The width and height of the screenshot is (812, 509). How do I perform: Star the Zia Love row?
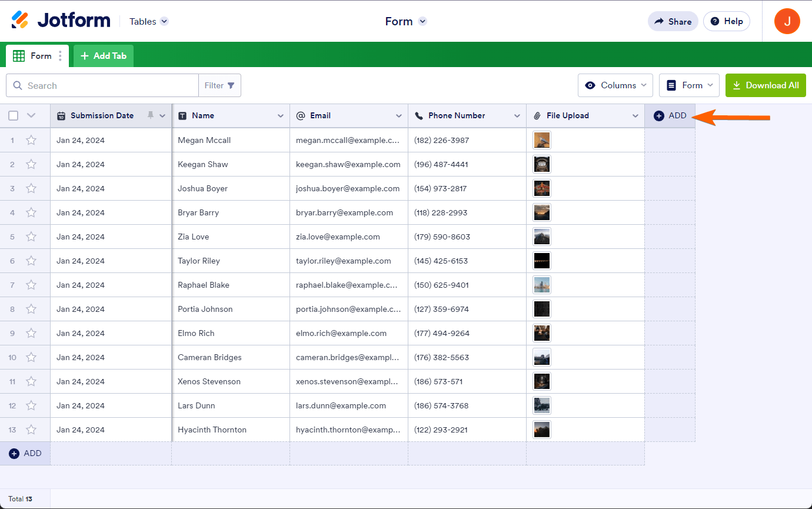[x=31, y=237]
